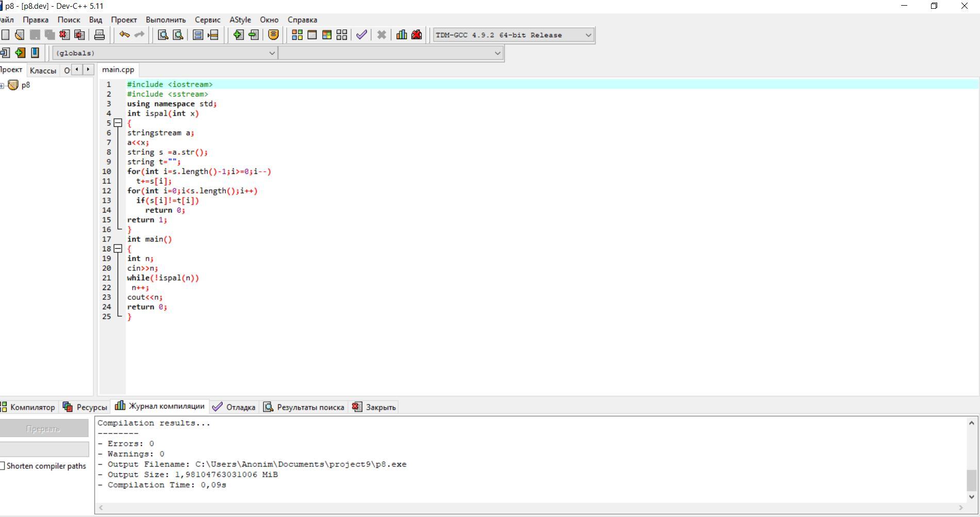Collapse code fold at line 5

118,123
